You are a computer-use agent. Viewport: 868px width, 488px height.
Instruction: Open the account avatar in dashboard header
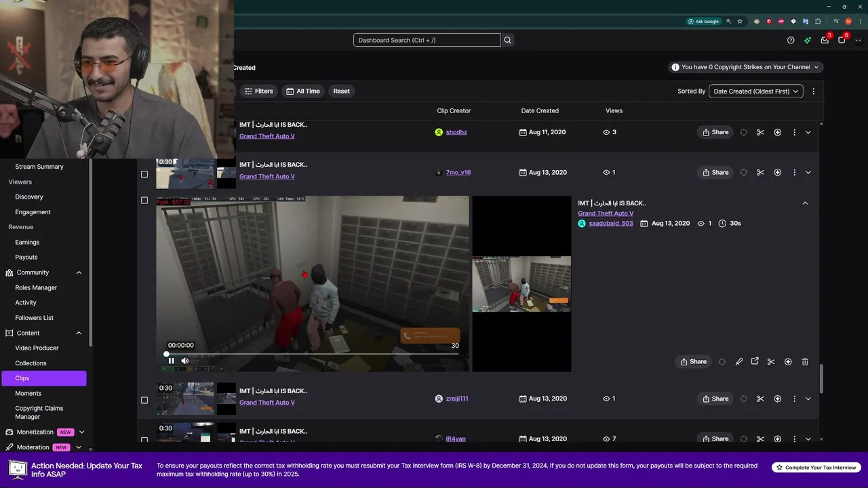pyautogui.click(x=858, y=40)
